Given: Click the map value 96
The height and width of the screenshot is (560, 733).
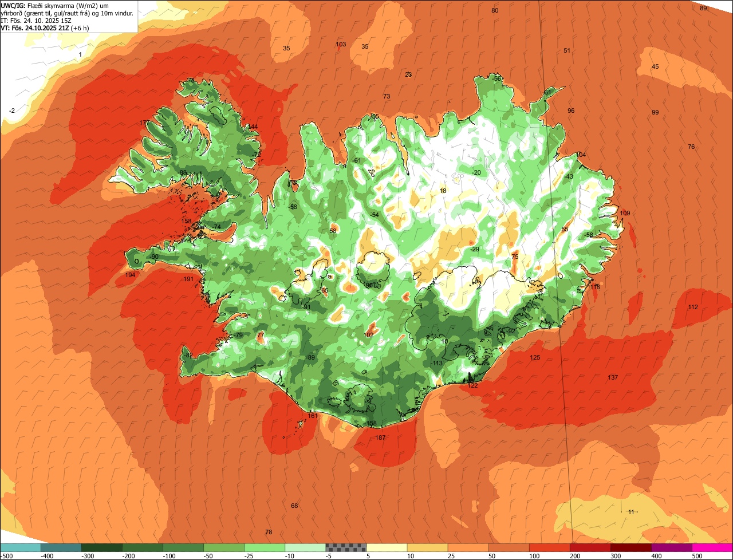Looking at the screenshot, I should (x=571, y=111).
